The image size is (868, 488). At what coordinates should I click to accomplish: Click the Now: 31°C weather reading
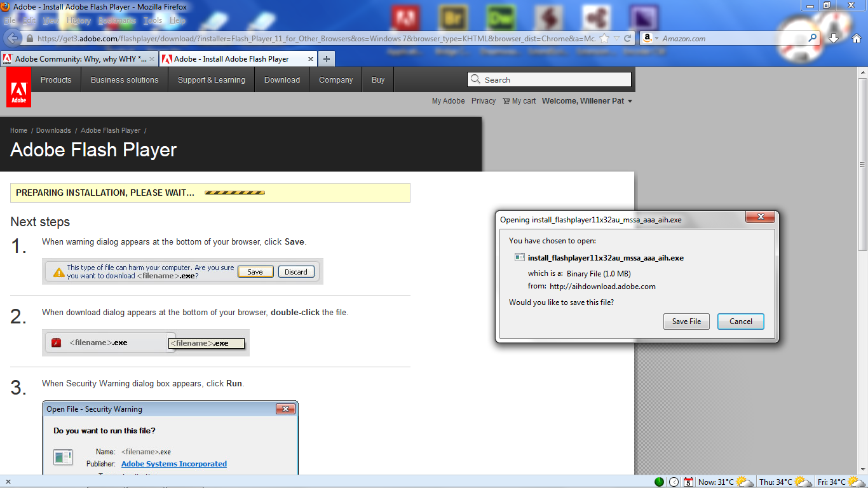[x=726, y=482]
